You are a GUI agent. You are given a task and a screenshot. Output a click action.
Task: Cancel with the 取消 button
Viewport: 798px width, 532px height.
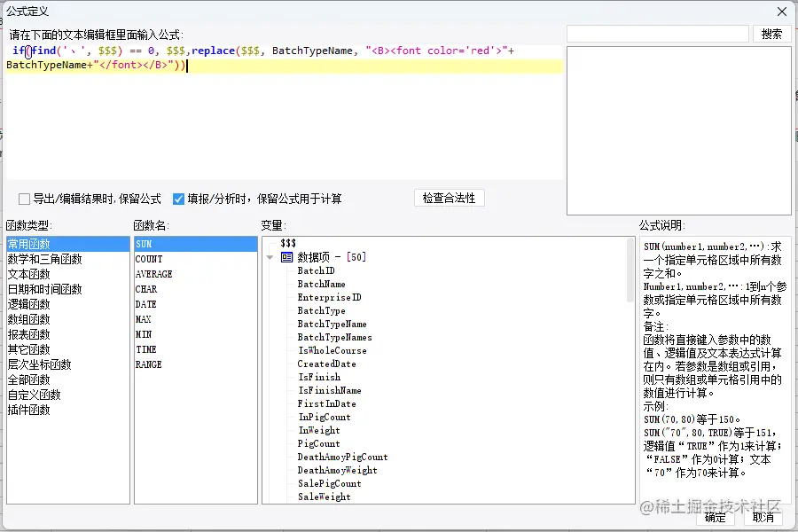(x=763, y=517)
